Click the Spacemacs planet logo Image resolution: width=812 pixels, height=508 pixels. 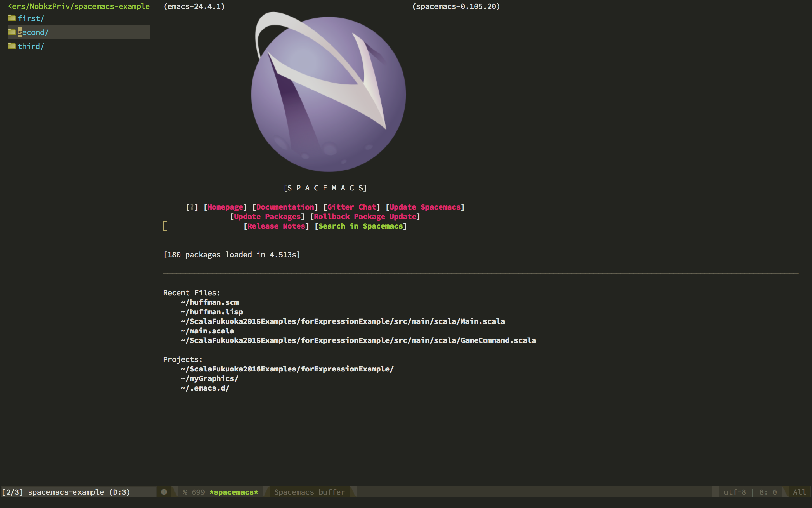click(x=329, y=92)
